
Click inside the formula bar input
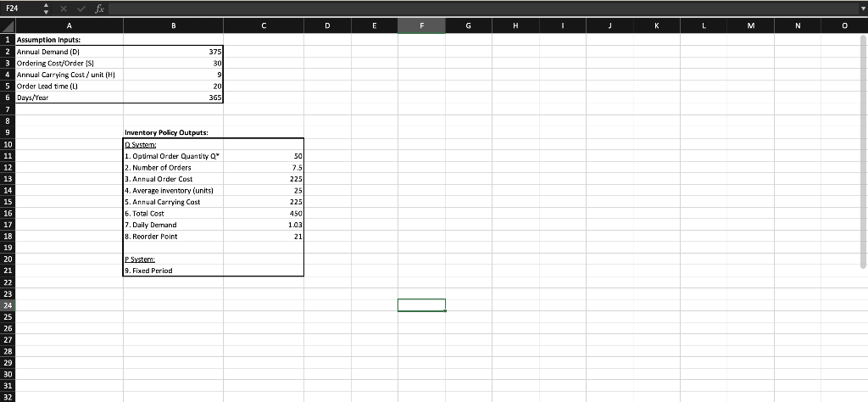click(482, 8)
